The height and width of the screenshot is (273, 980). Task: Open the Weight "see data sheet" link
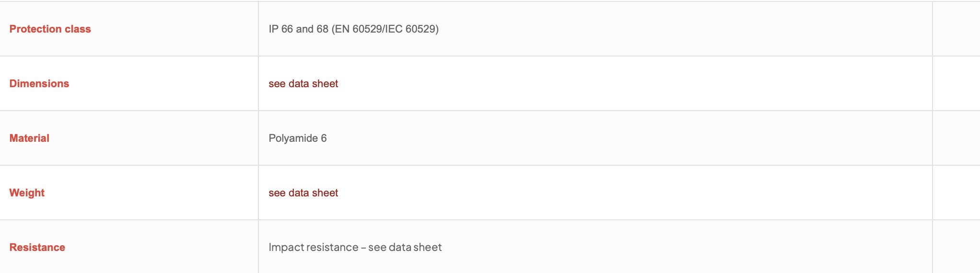(303, 193)
